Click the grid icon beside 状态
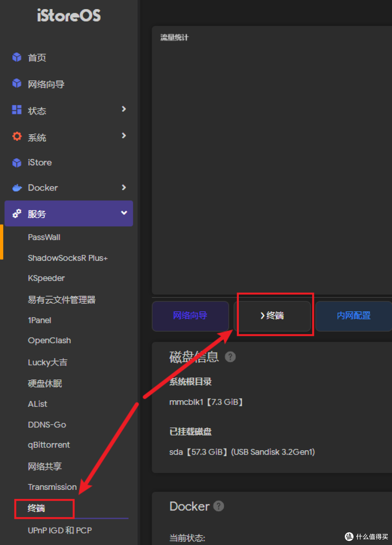Viewport: 392px width, 545px height. click(17, 110)
